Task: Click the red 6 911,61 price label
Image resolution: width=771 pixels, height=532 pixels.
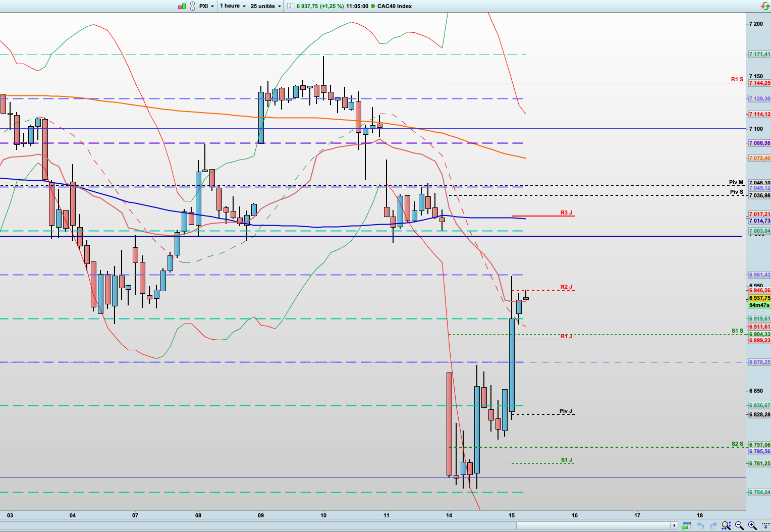Action: tap(759, 327)
